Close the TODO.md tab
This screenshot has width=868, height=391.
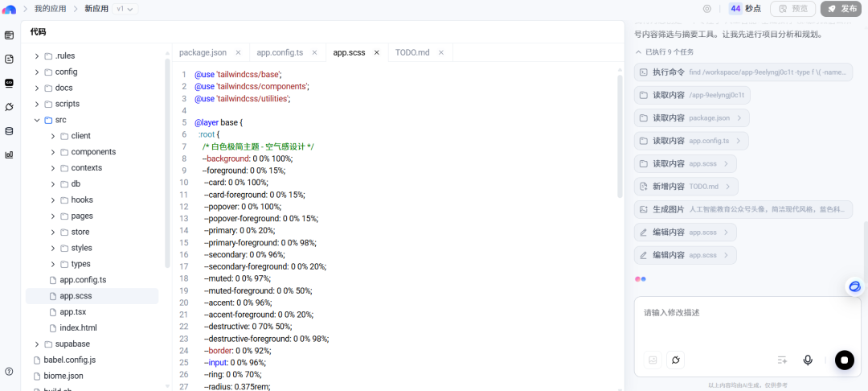tap(440, 52)
